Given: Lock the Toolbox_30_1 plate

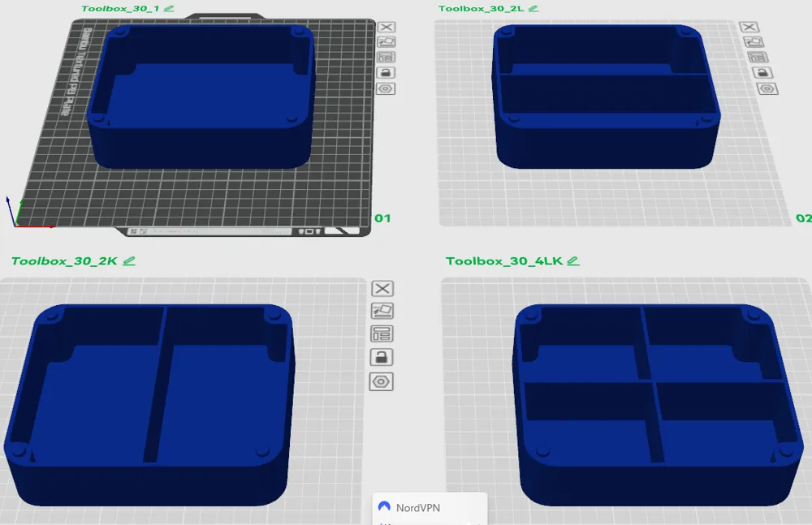Looking at the screenshot, I should coord(385,71).
